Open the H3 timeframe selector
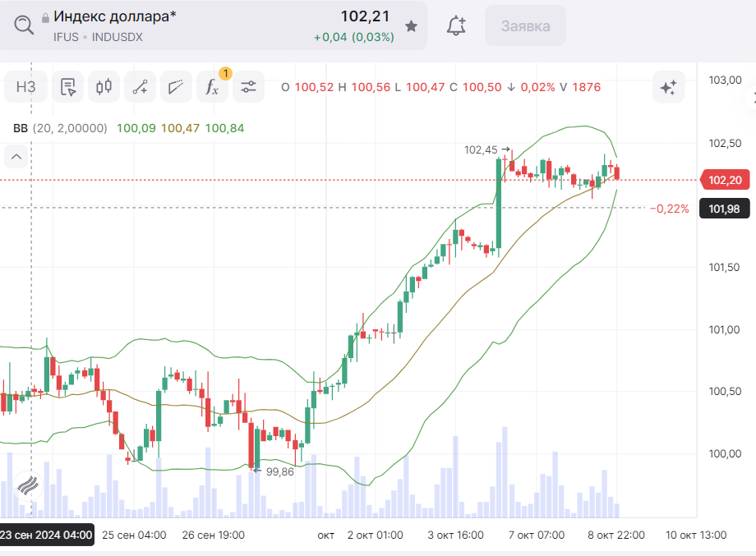Image resolution: width=756 pixels, height=556 pixels. (x=26, y=86)
